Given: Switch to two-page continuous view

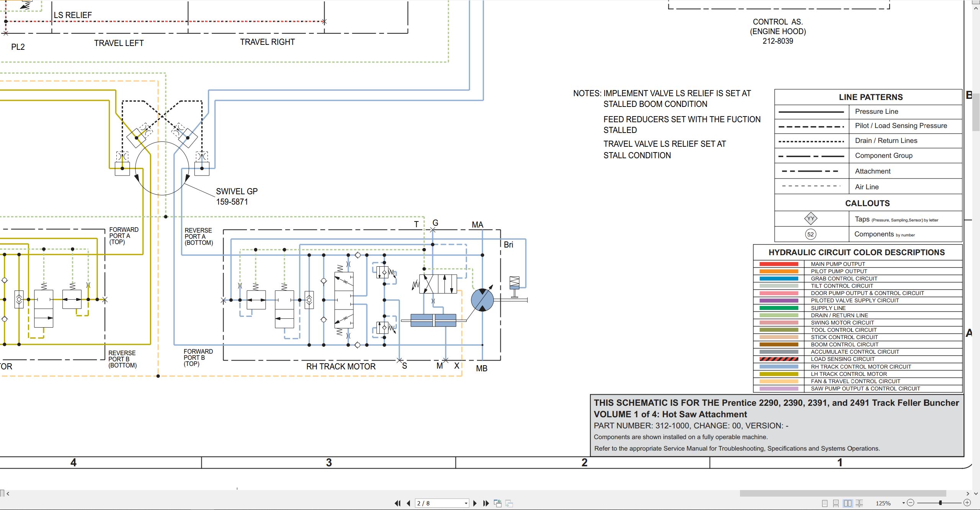Looking at the screenshot, I should pyautogui.click(x=859, y=503).
